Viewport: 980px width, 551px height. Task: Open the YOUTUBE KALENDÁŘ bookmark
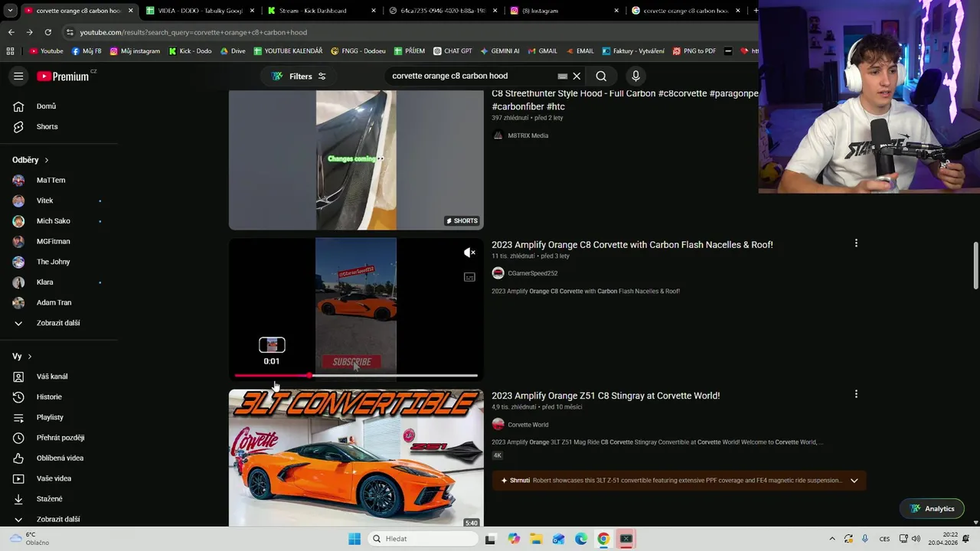[288, 51]
